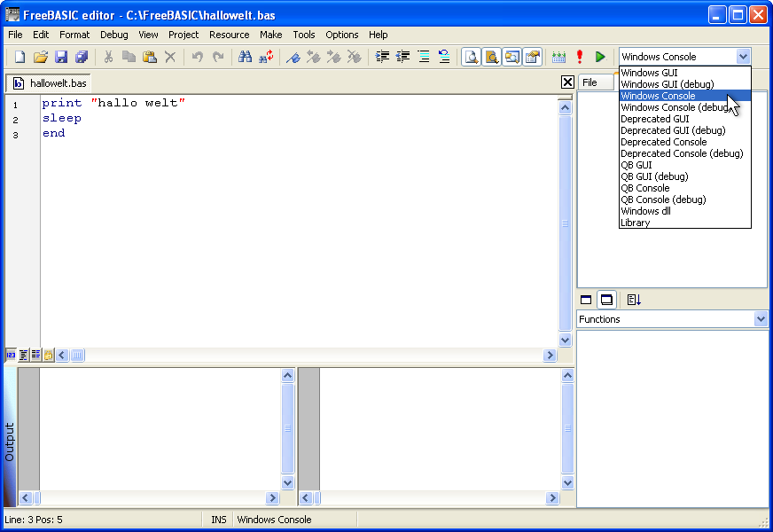Click the red exclamation Run icon

pyautogui.click(x=580, y=57)
